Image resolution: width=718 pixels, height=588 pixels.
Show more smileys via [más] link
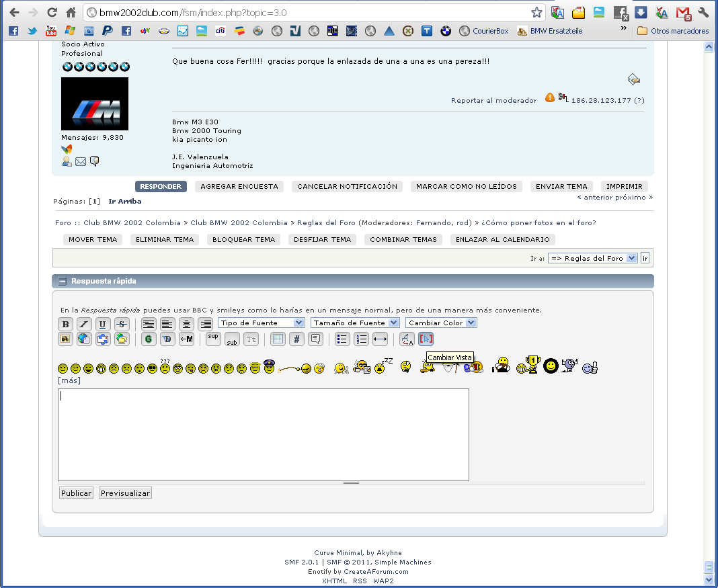tap(69, 380)
